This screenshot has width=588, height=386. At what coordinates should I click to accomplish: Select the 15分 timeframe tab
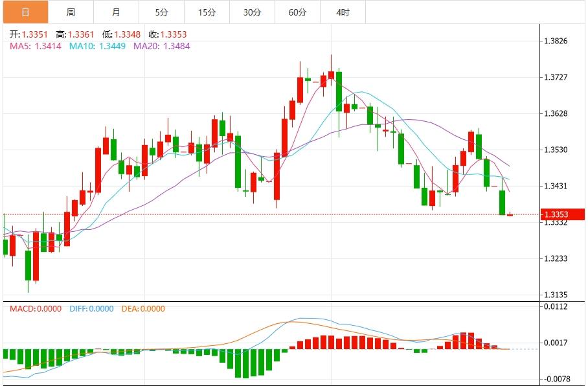(207, 12)
